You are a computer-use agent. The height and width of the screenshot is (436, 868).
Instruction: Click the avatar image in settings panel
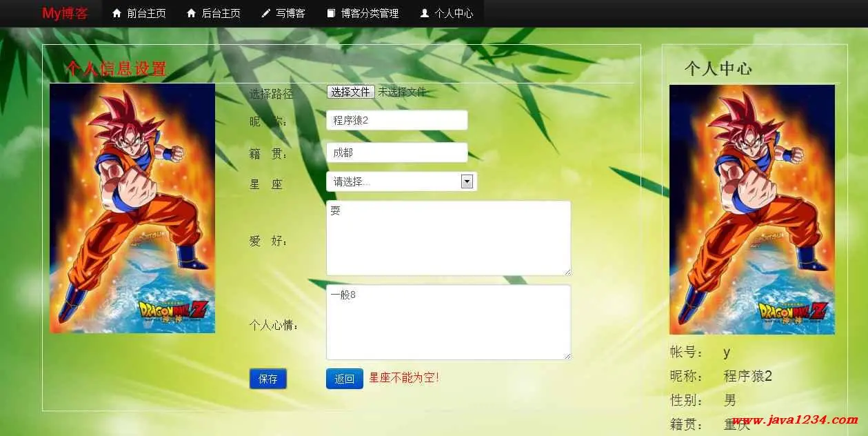click(x=132, y=208)
